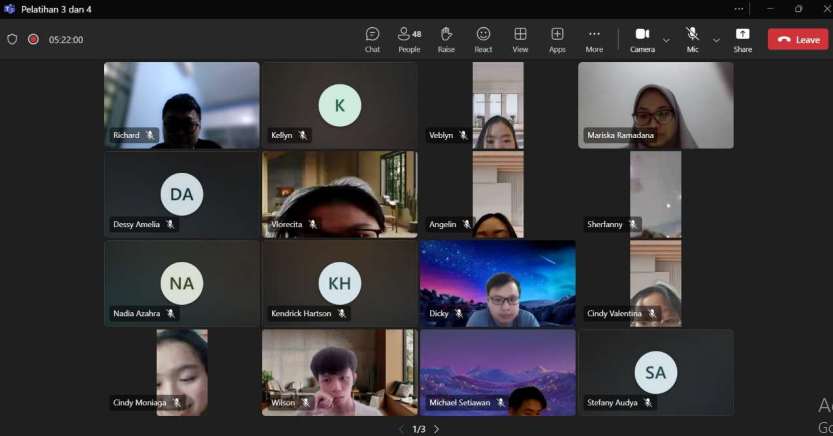Change the meeting View layout
The height and width of the screenshot is (436, 833).
tap(520, 39)
